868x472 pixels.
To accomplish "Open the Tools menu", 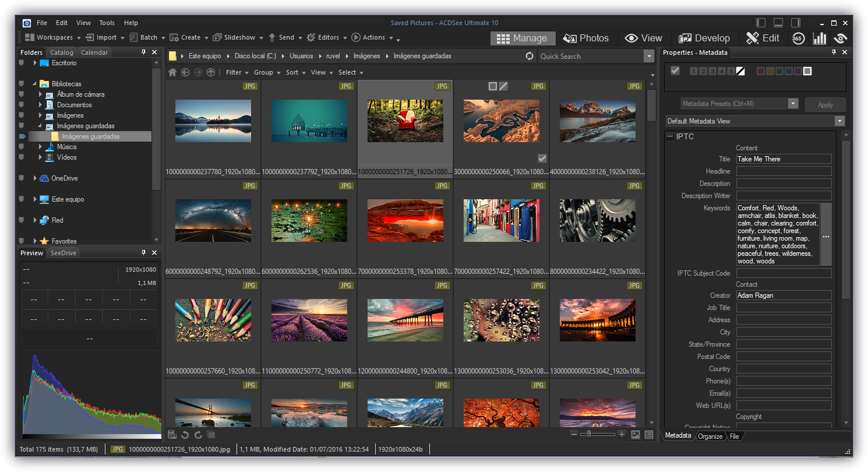I will coord(107,23).
